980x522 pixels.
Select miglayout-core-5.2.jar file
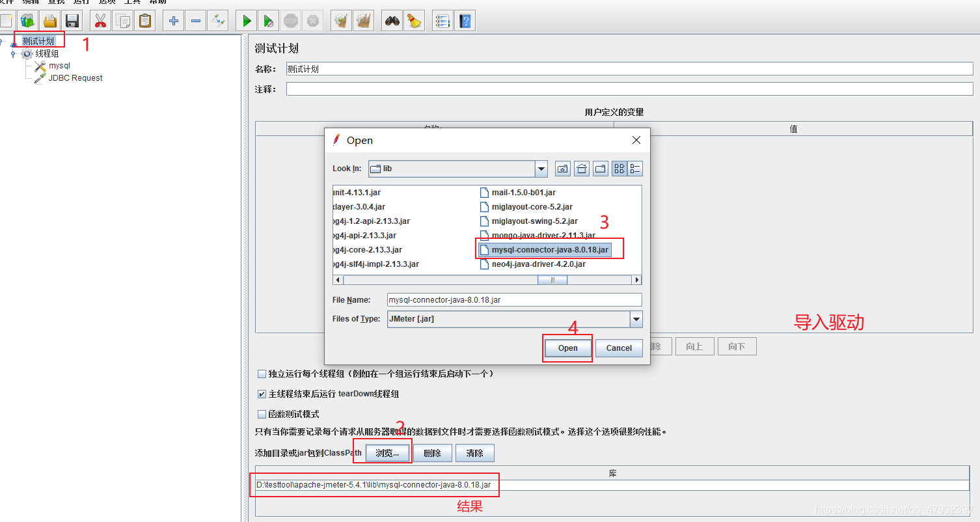tap(526, 207)
